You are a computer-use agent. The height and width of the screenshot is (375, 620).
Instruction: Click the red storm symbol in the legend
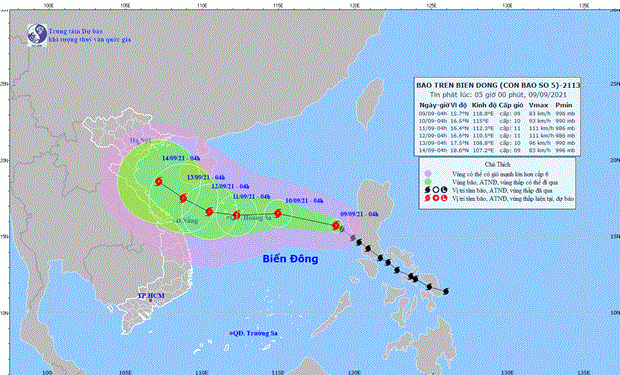(x=427, y=198)
